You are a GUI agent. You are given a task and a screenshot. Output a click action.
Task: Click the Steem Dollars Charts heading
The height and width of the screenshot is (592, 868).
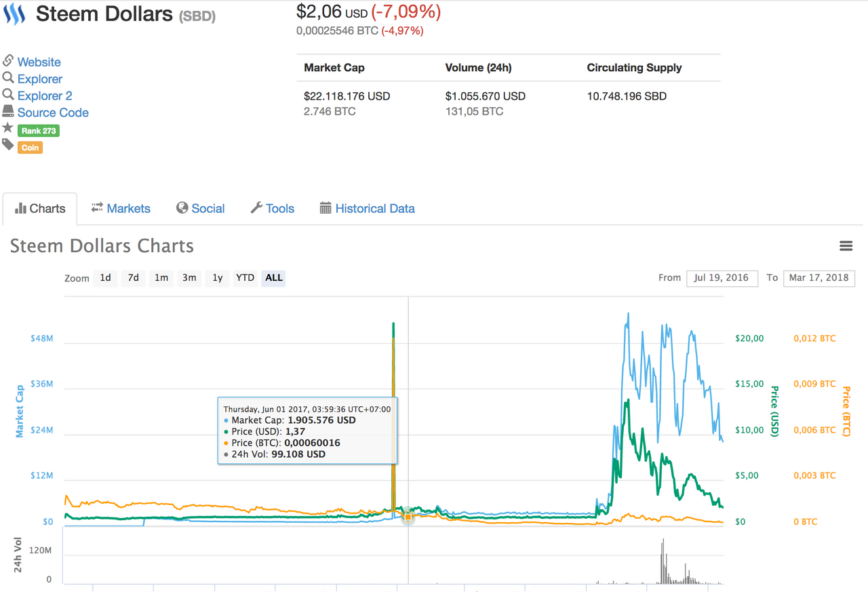click(x=102, y=246)
